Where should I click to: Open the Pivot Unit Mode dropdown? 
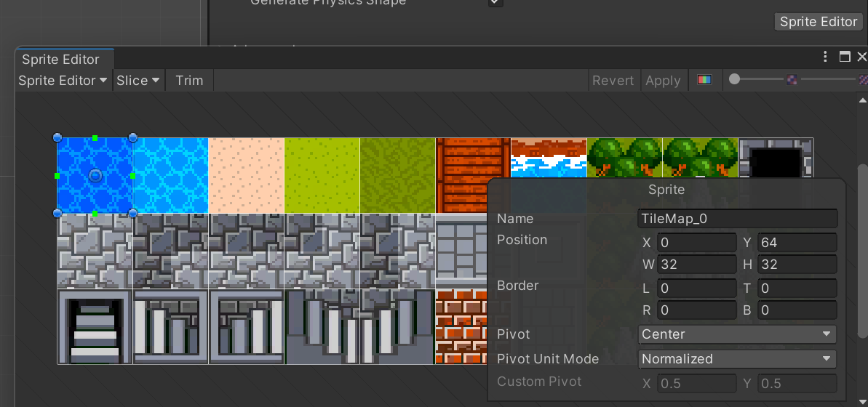pos(737,358)
